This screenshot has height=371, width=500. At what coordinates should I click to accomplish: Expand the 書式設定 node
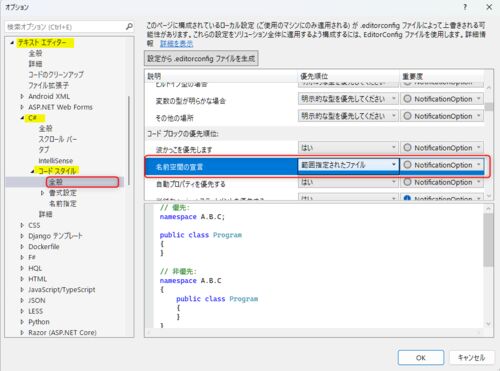pyautogui.click(x=42, y=193)
